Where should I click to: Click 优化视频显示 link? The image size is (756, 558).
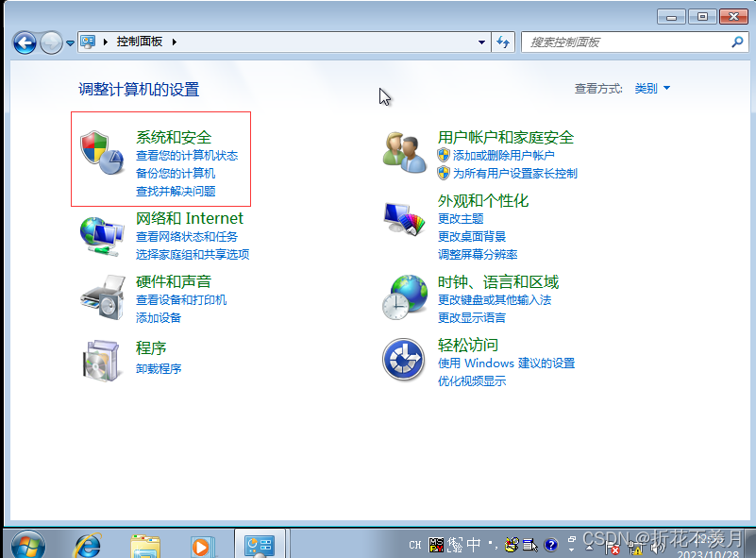point(472,380)
